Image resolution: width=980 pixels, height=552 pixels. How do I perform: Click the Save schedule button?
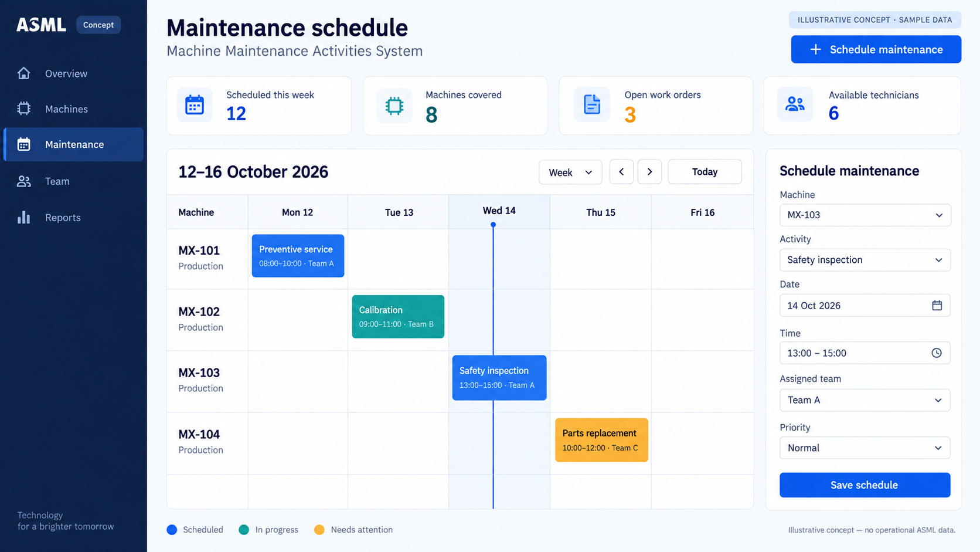point(865,485)
